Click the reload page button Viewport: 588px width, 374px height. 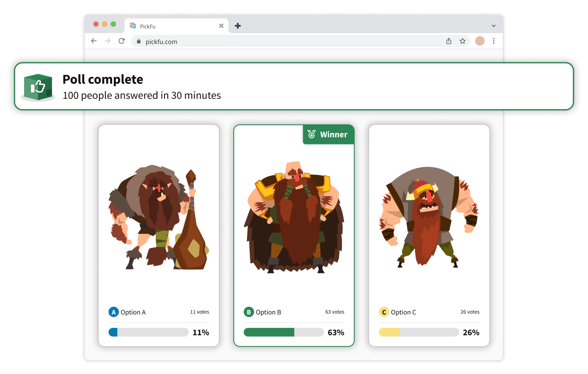coord(121,41)
